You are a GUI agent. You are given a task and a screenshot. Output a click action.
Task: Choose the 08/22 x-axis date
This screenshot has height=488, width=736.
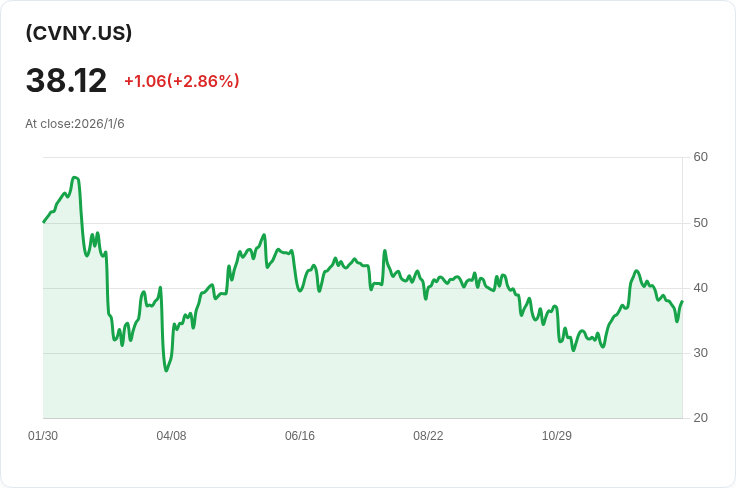428,436
